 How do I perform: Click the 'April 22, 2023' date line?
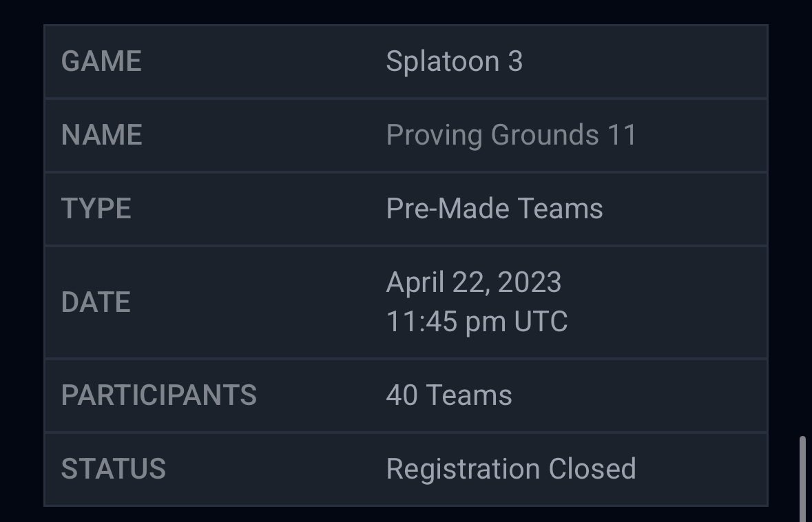(x=474, y=282)
